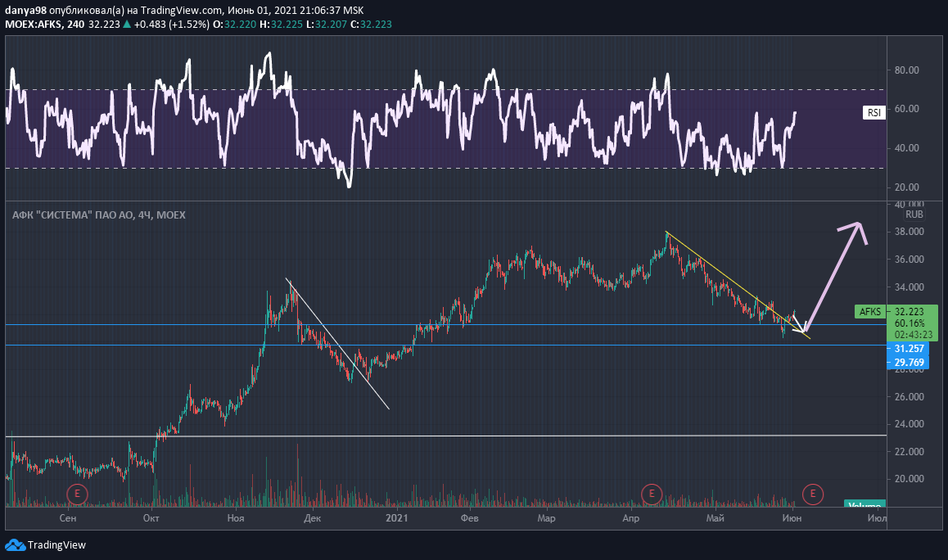Click the L:32.207 low value in header

327,25
